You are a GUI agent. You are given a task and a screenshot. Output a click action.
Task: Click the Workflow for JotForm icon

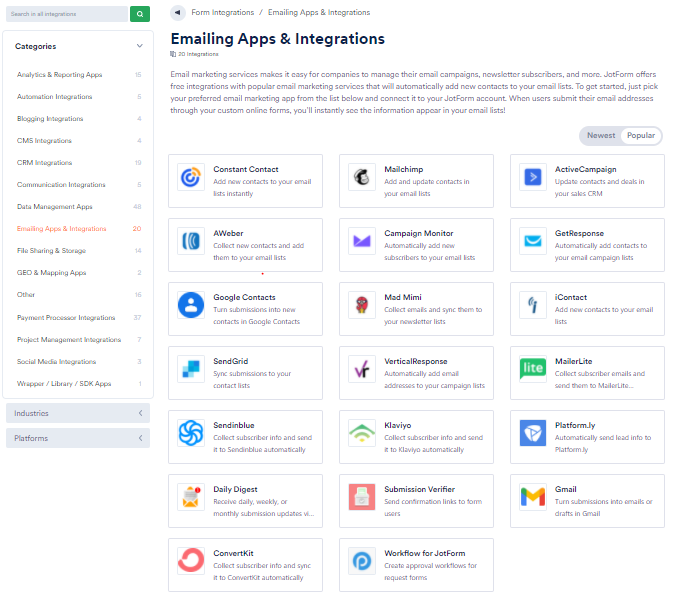[361, 561]
